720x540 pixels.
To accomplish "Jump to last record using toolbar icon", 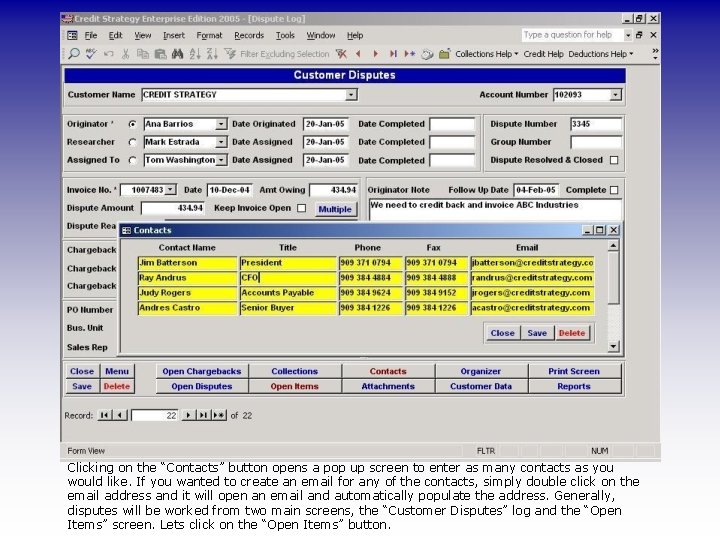I will (x=393, y=54).
